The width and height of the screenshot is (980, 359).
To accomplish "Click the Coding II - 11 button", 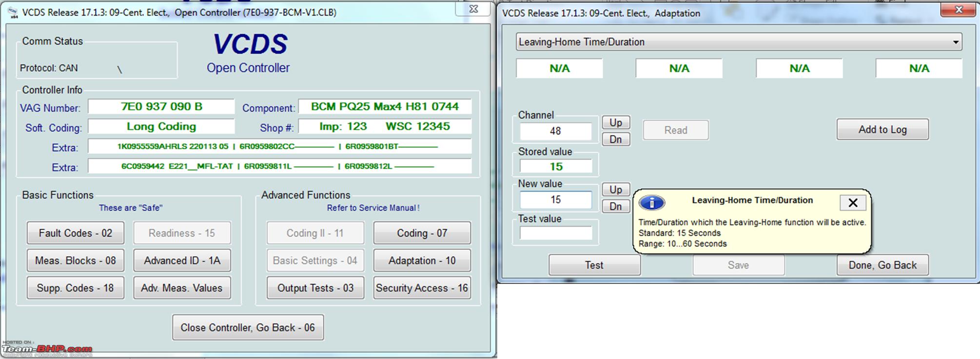I will (315, 233).
